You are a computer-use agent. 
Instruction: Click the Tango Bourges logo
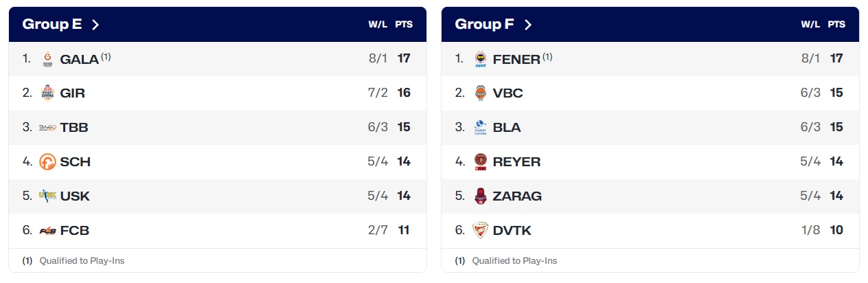(48, 128)
